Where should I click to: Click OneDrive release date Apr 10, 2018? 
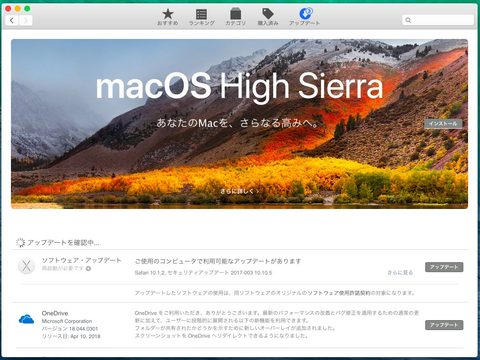pos(71,336)
